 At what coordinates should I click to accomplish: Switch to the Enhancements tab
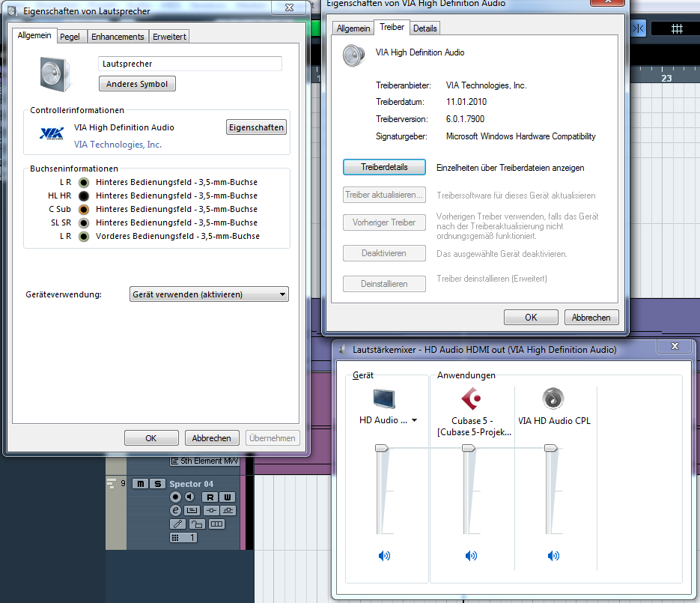coord(118,37)
